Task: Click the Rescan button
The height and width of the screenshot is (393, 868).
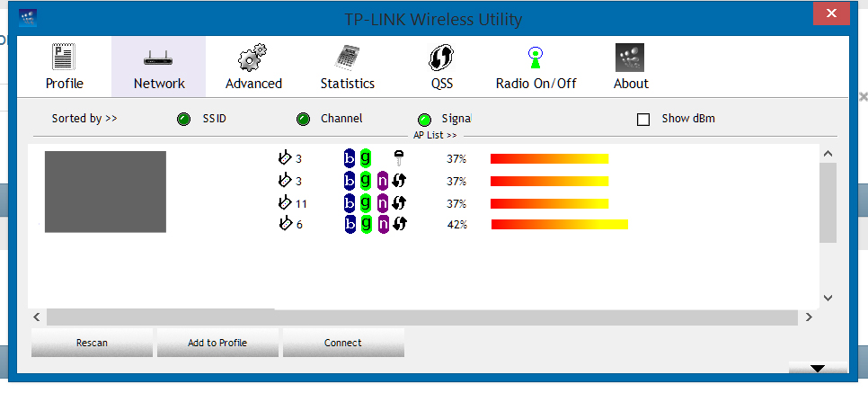Action: [x=92, y=343]
